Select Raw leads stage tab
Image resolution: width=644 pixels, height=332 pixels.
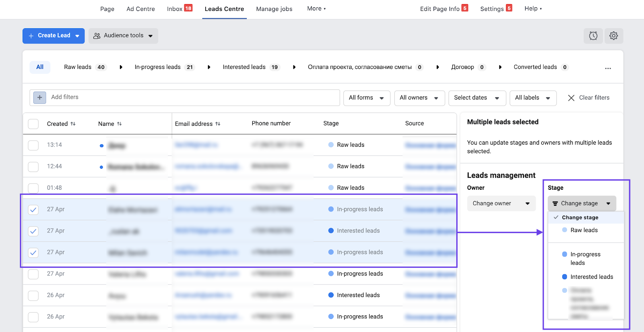85,67
